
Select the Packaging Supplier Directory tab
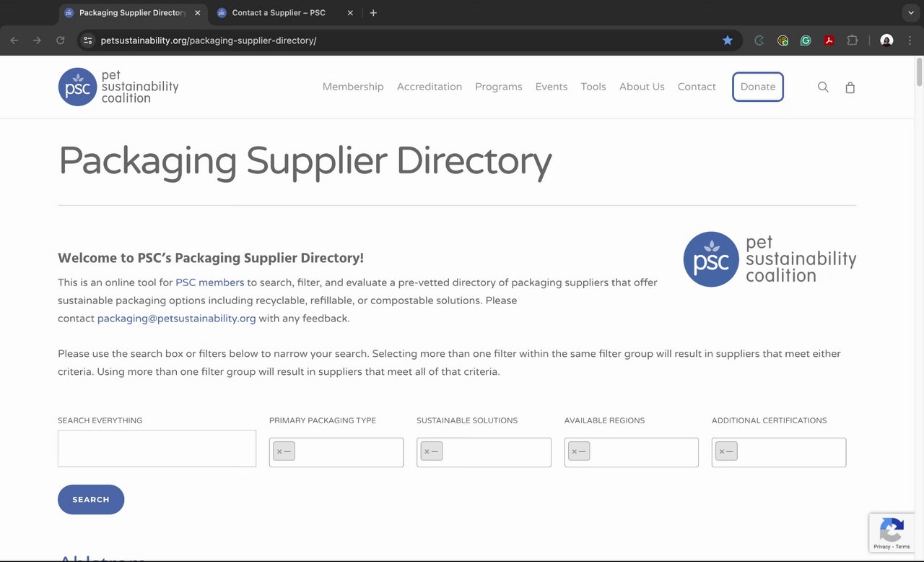click(x=132, y=13)
